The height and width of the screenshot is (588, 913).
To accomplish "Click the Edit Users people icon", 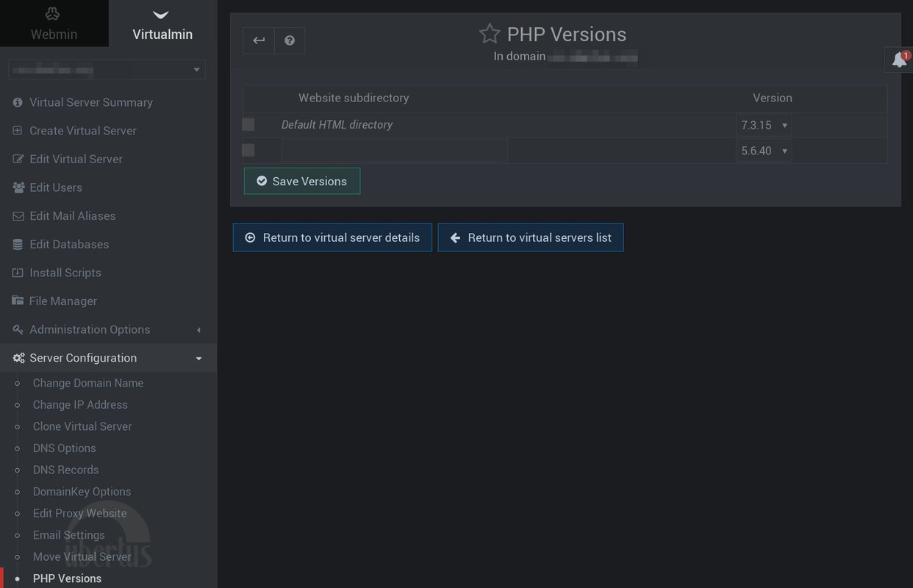I will 18,187.
